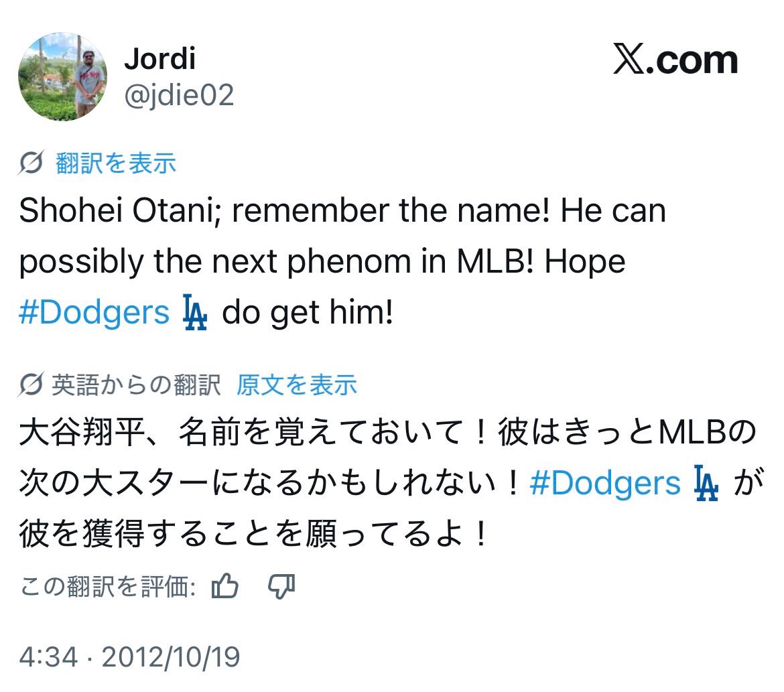Click the 英語からの翻訳 label

point(137,385)
